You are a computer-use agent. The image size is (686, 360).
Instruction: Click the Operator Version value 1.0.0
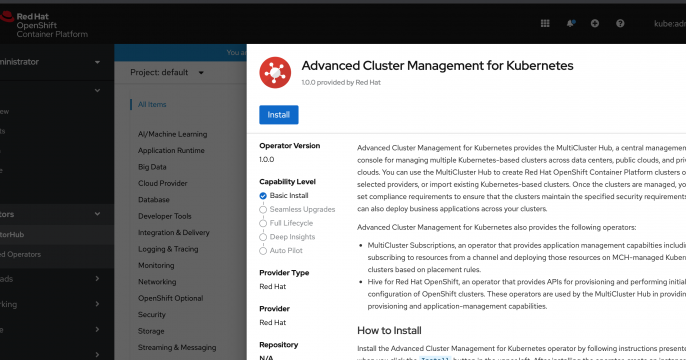tap(266, 160)
